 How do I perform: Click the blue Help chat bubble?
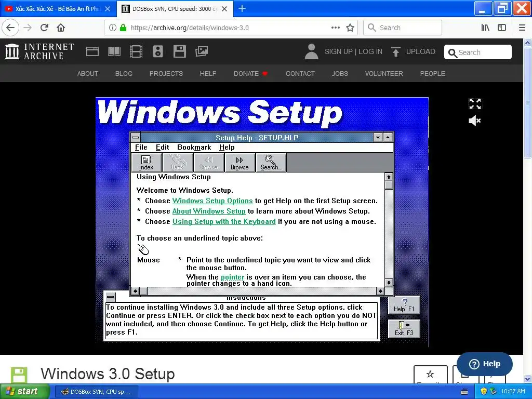[x=485, y=364]
